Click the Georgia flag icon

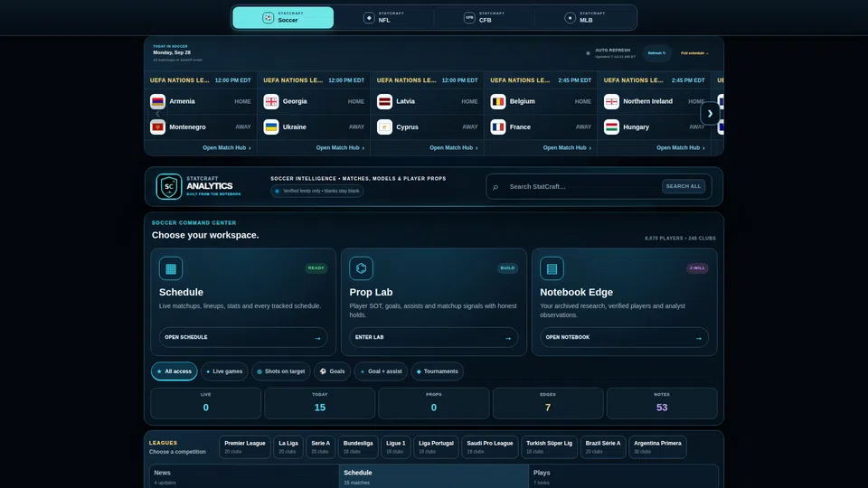[x=271, y=101]
